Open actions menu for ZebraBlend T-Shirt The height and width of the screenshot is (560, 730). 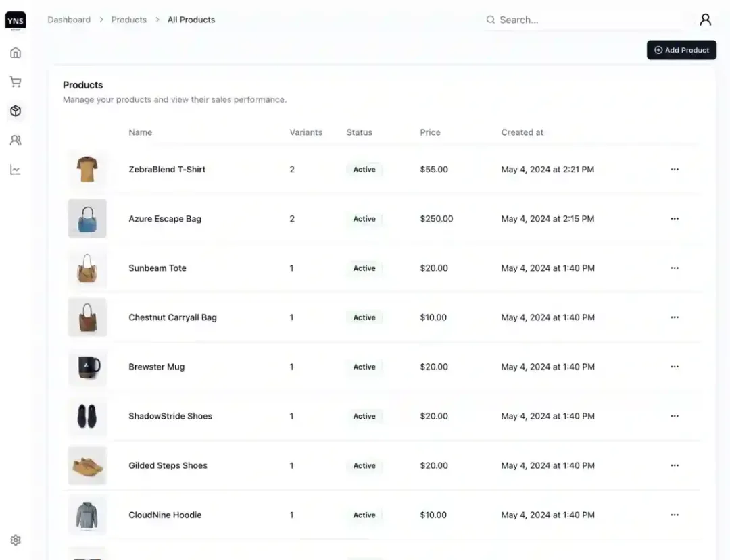click(x=675, y=170)
